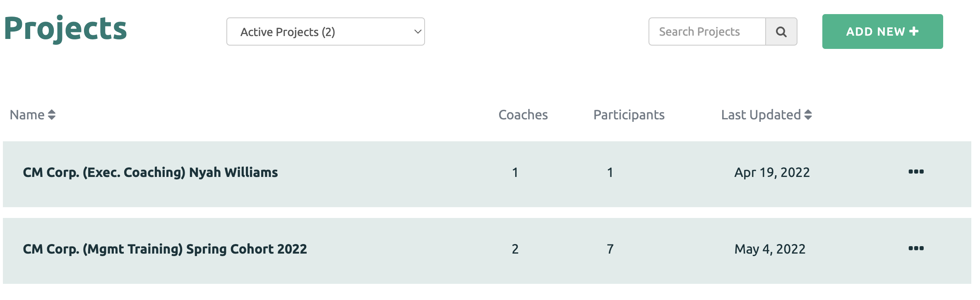Open the CM Corp. (Exec. Coaching) Nyah Williams project
The width and height of the screenshot is (980, 300).
coord(150,172)
